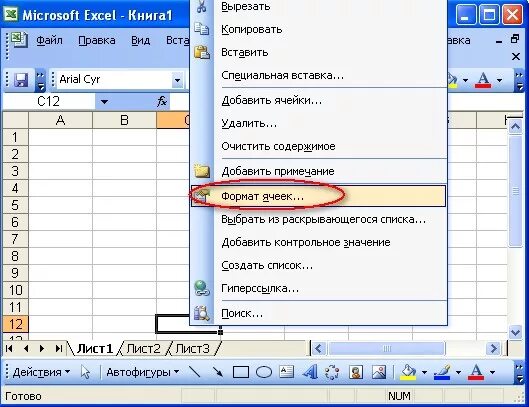Open the Name Box dropdown arrow
Image resolution: width=529 pixels, height=407 pixels.
pos(104,102)
